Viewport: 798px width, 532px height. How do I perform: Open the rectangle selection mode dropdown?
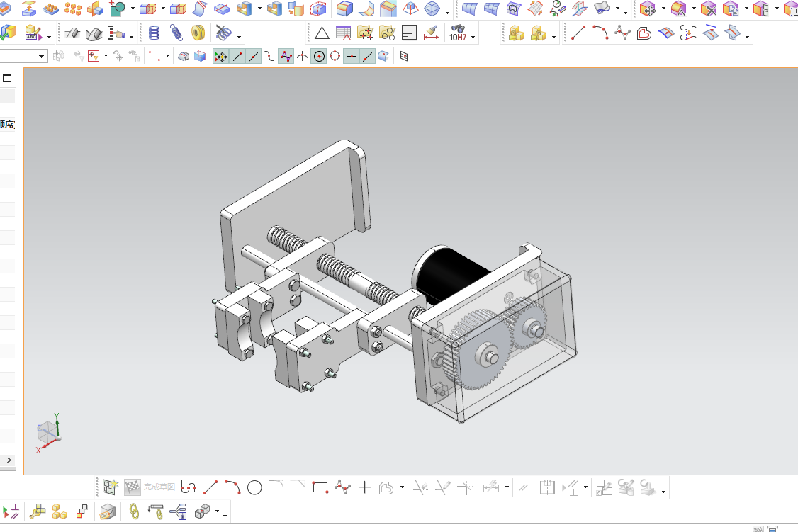(x=167, y=56)
